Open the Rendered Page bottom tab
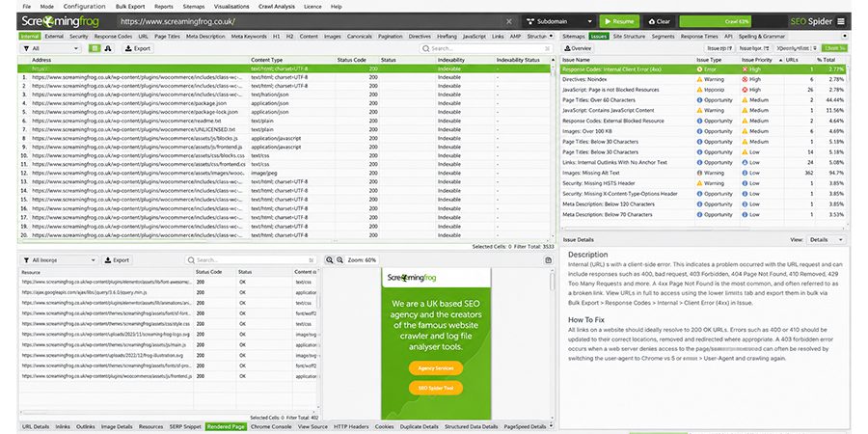 (226, 427)
